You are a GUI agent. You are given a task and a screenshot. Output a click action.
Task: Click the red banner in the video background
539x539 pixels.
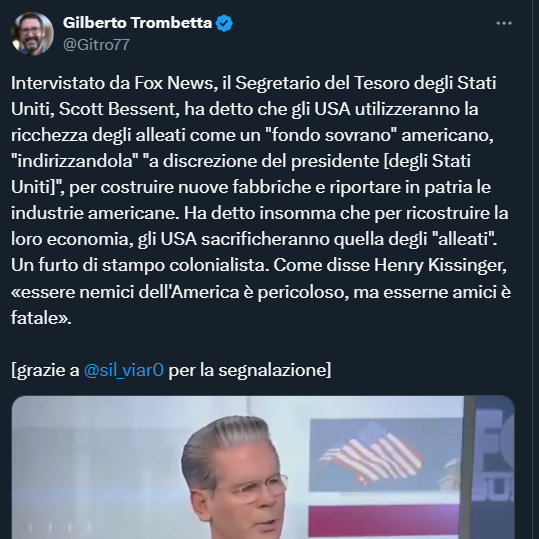(x=385, y=521)
